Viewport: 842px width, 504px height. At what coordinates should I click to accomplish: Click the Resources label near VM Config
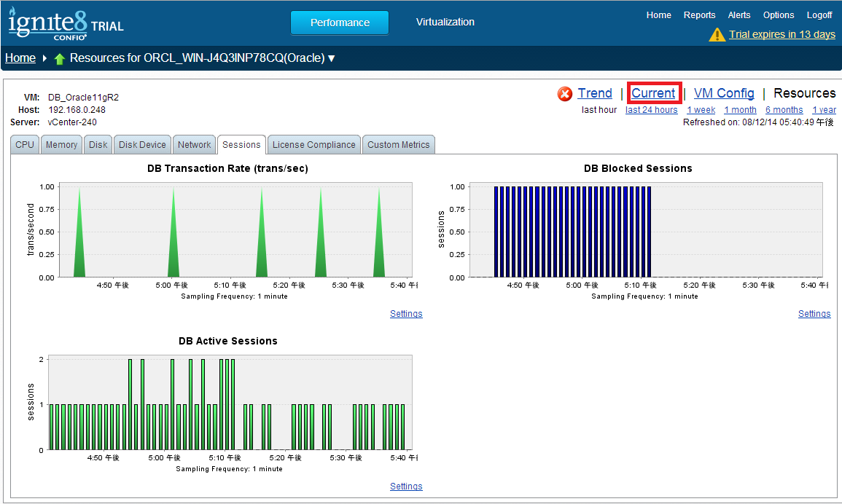tap(804, 93)
